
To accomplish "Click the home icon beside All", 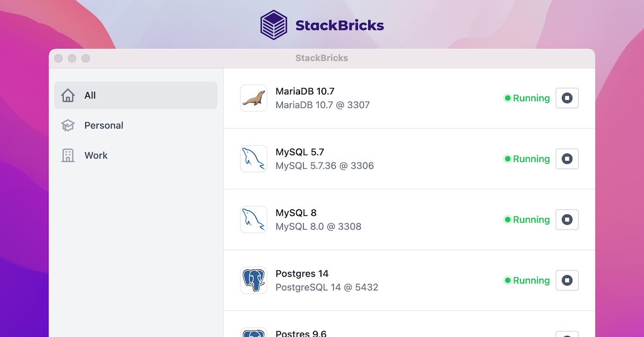I will (68, 95).
